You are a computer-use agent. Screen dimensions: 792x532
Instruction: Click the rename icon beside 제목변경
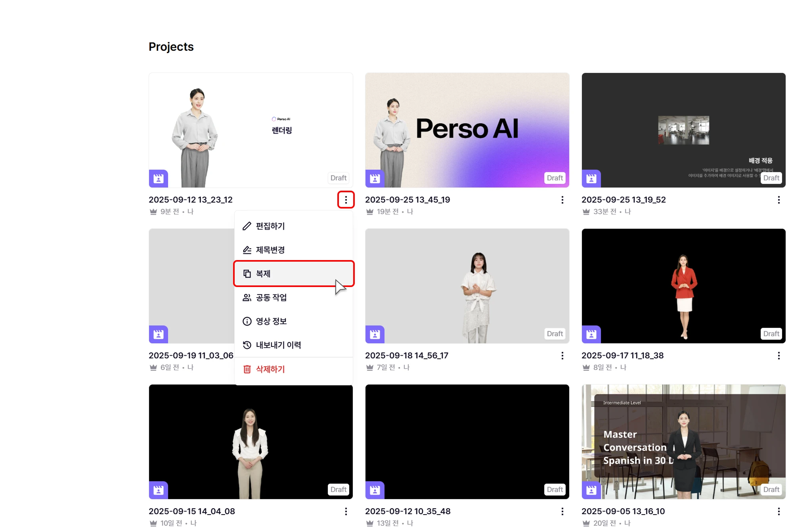coord(247,250)
